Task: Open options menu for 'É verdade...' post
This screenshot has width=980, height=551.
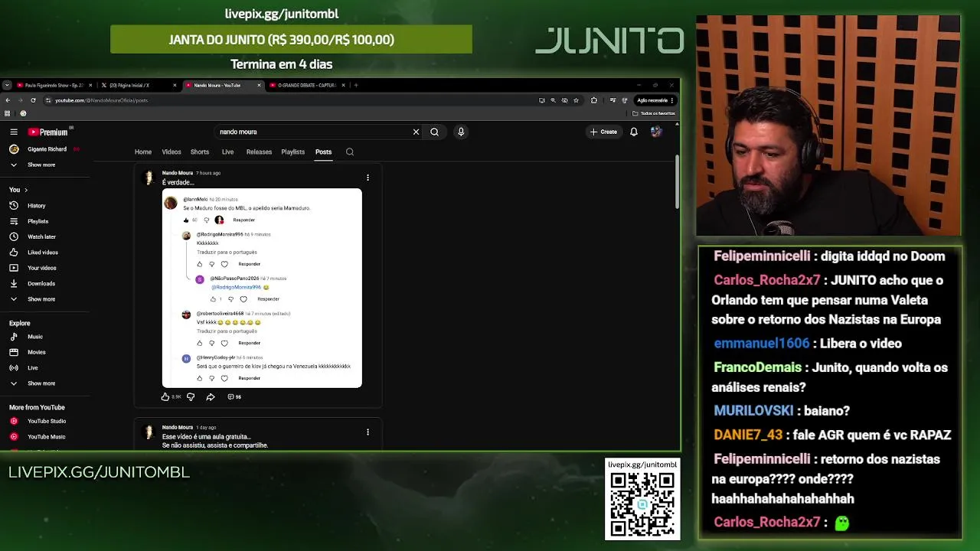Action: (x=367, y=178)
